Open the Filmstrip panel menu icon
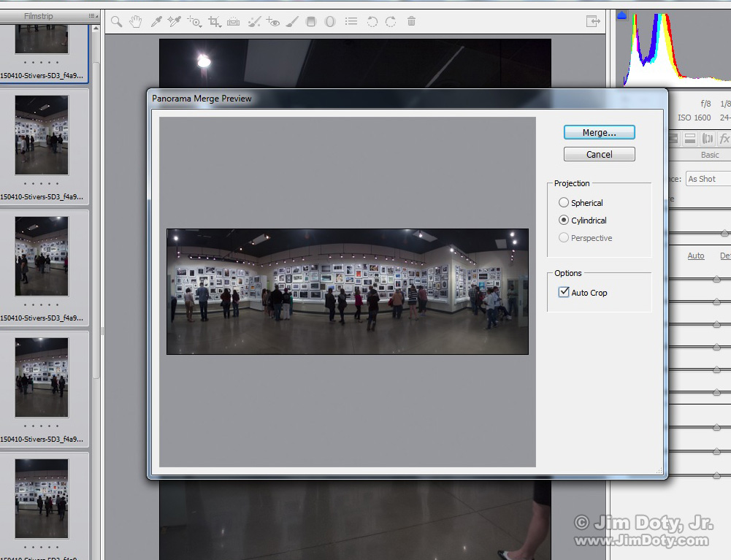The image size is (731, 560). tap(93, 16)
